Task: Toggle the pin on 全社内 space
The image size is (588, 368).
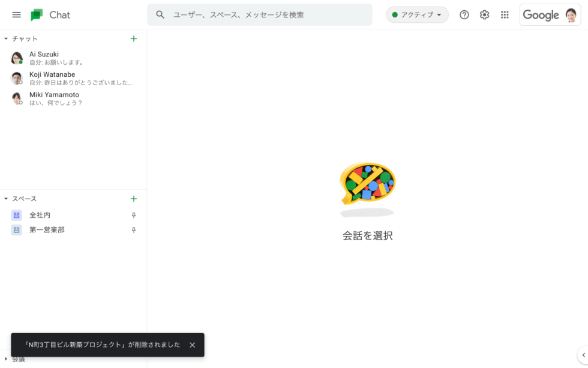Action: (134, 215)
